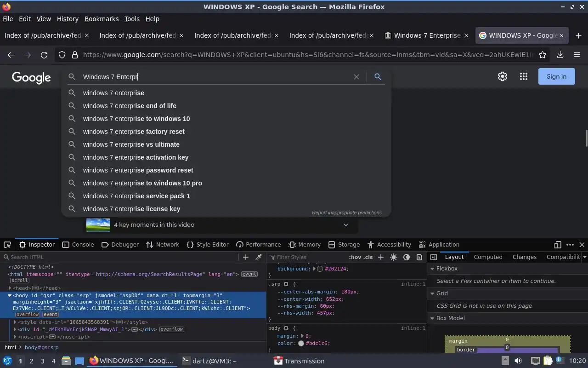Collapse the rules sidebar pane toggle

434,257
